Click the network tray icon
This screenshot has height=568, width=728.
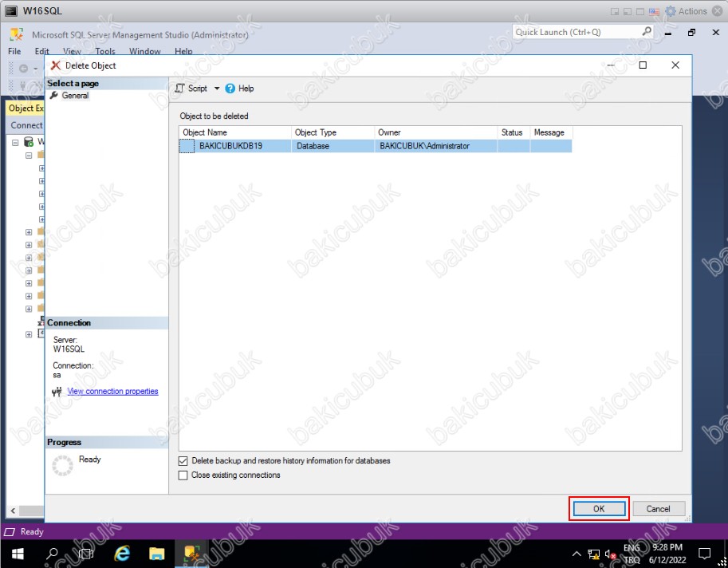pyautogui.click(x=594, y=554)
